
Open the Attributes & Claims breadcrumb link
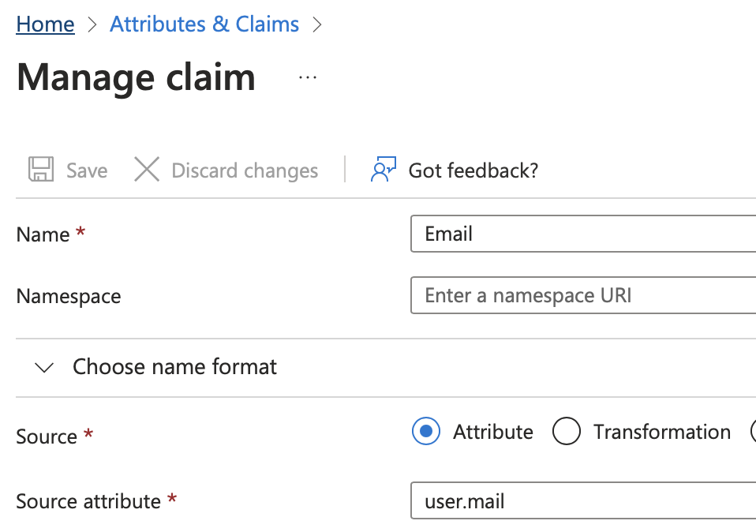[204, 24]
